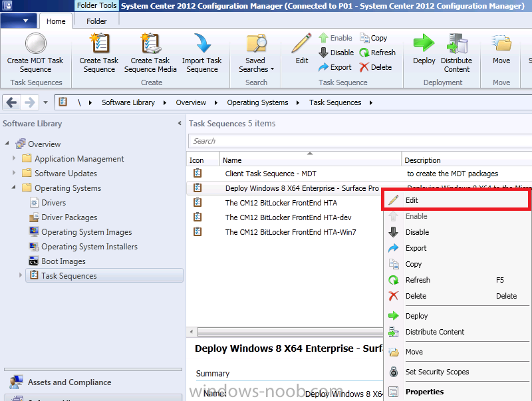Click Distribute Content in the ribbon

(457, 53)
